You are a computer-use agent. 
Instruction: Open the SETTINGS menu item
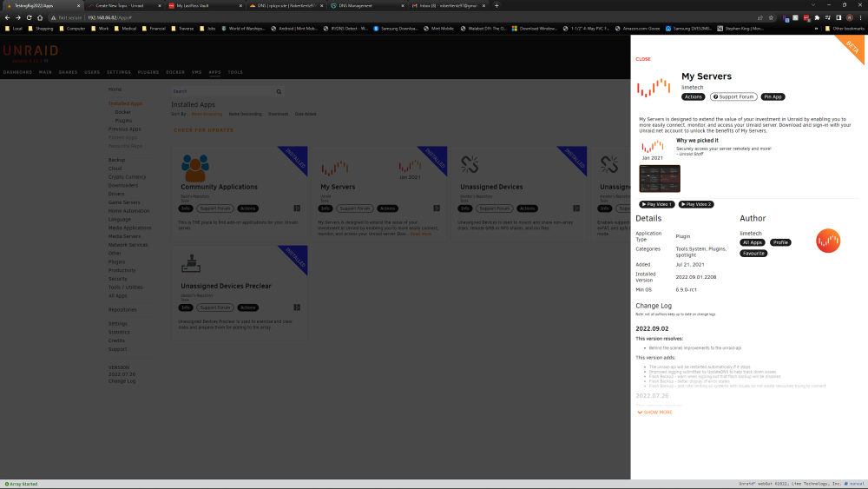[119, 72]
